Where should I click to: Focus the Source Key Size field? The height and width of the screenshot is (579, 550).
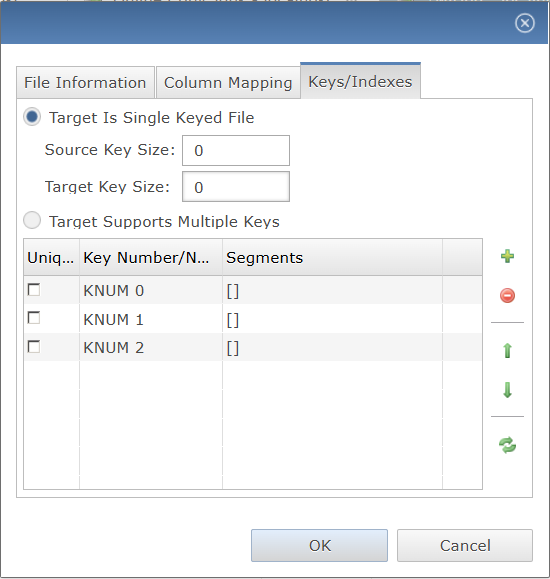[236, 150]
